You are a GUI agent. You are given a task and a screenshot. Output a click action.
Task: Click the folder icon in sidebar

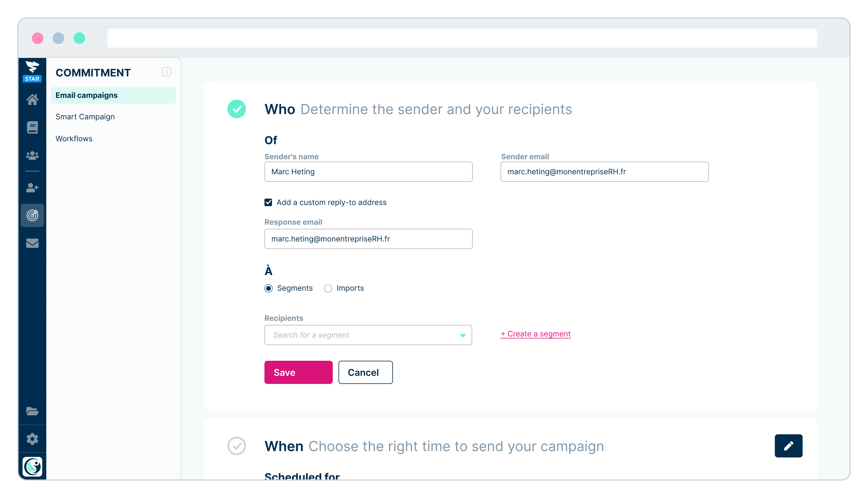[x=33, y=411]
